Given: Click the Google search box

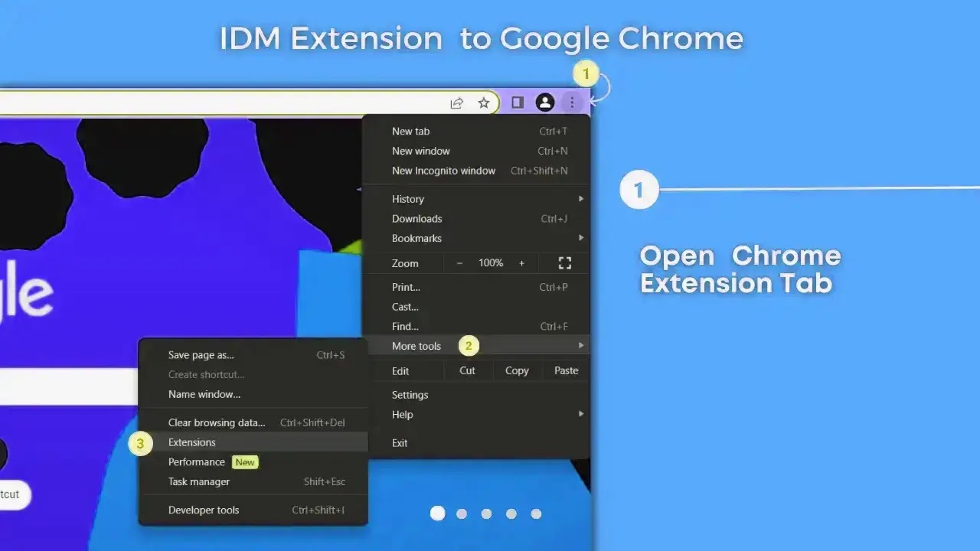Looking at the screenshot, I should pos(69,386).
